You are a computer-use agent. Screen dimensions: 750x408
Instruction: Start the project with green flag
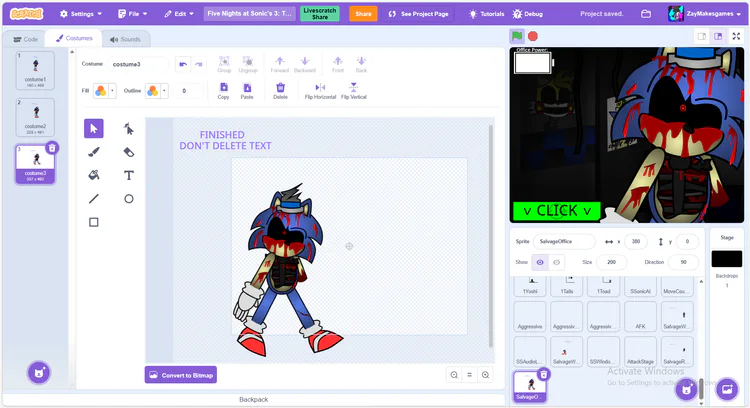pos(517,36)
